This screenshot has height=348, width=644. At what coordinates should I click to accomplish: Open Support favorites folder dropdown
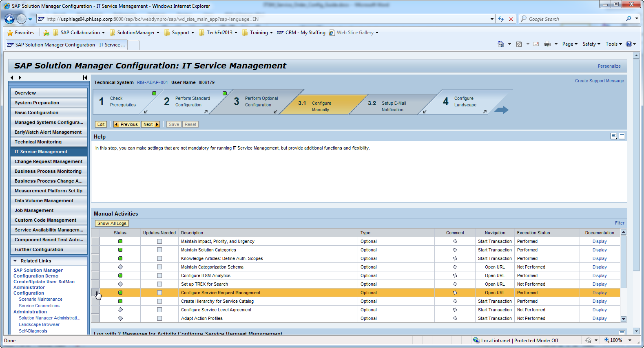click(x=193, y=33)
